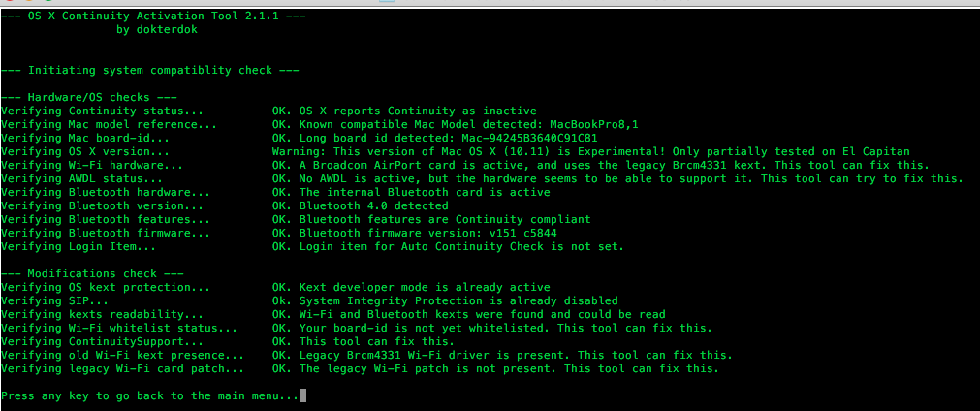Click the 'Modifications check' section header

click(x=92, y=273)
